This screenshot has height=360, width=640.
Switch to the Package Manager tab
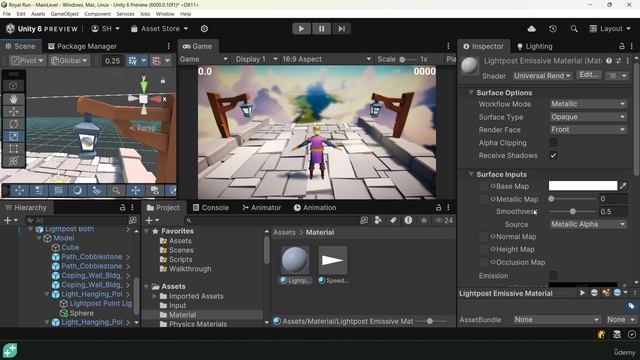tap(82, 46)
